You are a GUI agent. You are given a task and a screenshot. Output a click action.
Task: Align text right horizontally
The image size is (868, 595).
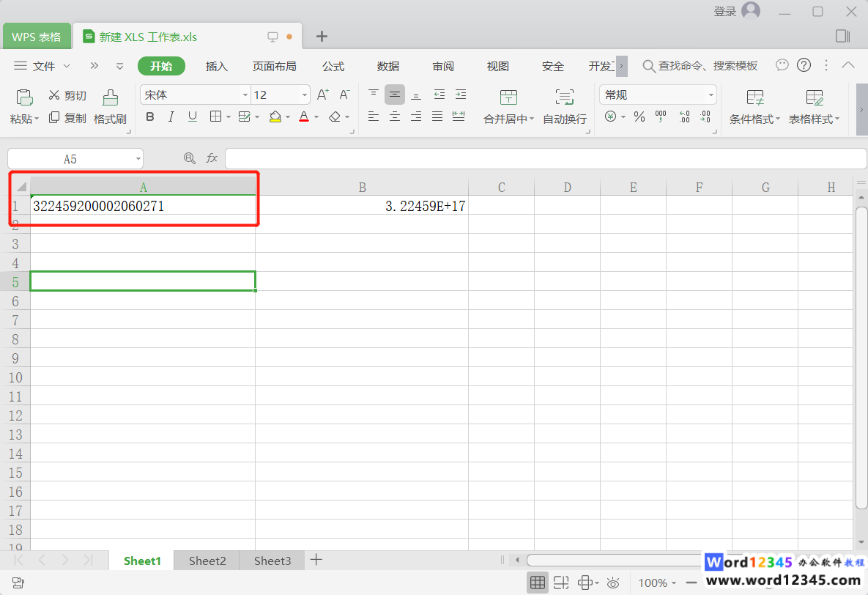tap(416, 117)
